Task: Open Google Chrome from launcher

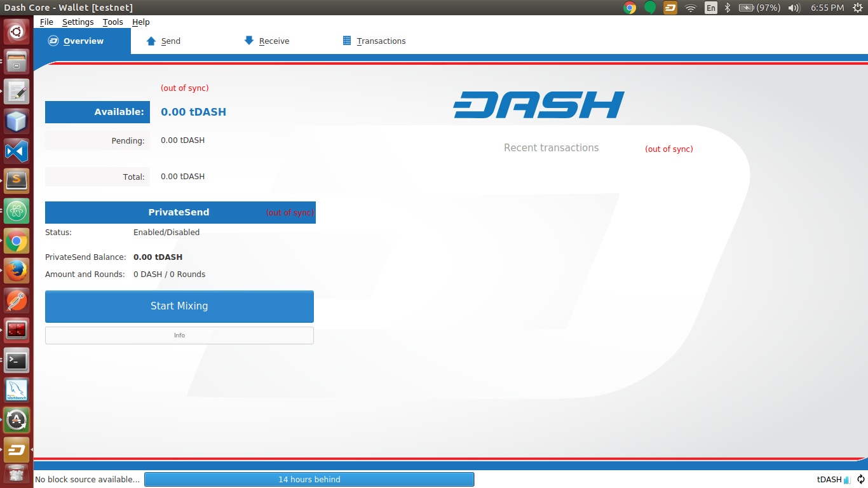Action: click(x=17, y=241)
